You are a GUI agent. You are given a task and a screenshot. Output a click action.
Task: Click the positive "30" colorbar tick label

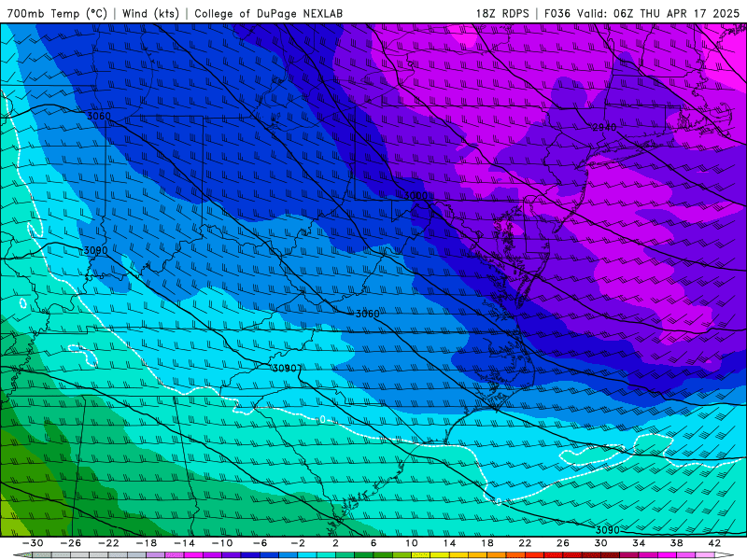(600, 543)
